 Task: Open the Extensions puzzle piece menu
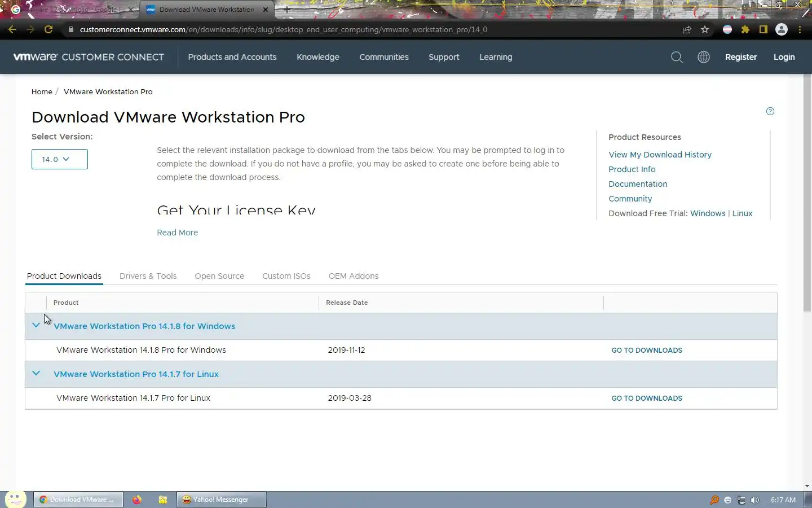pyautogui.click(x=745, y=29)
